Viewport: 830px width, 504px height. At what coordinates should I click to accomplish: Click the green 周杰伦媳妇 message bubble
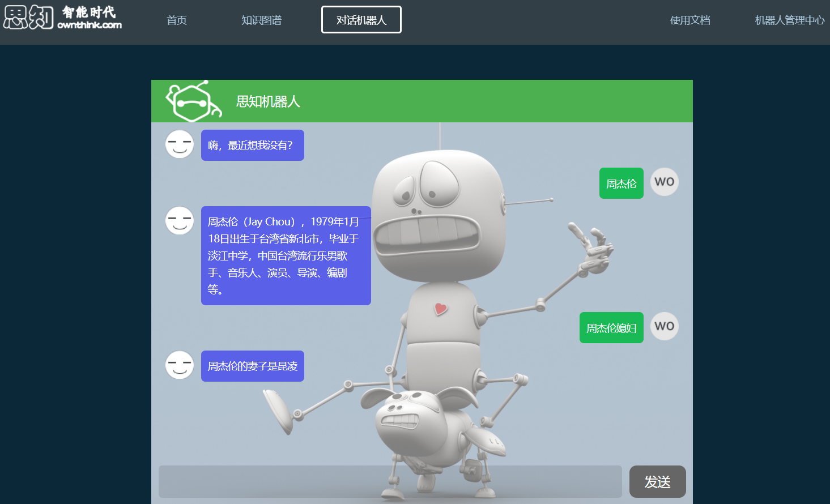(x=611, y=328)
